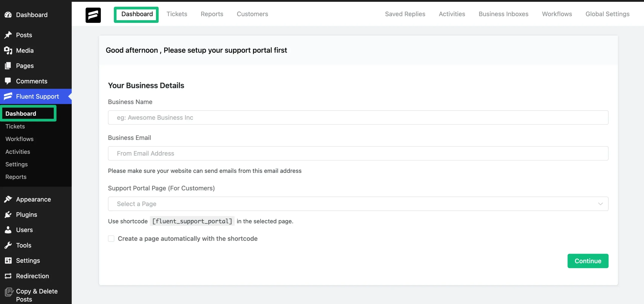Click the Tools wrench icon
The width and height of the screenshot is (644, 304).
click(x=8, y=245)
